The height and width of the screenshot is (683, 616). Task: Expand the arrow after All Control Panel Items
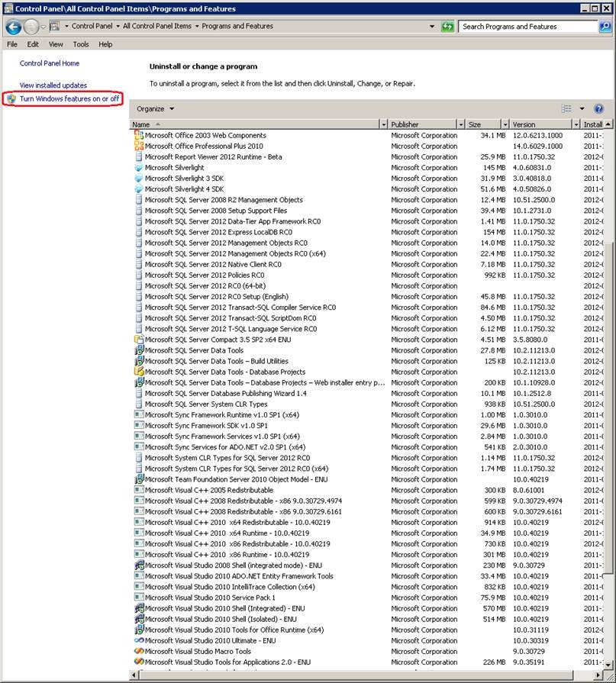[x=197, y=26]
